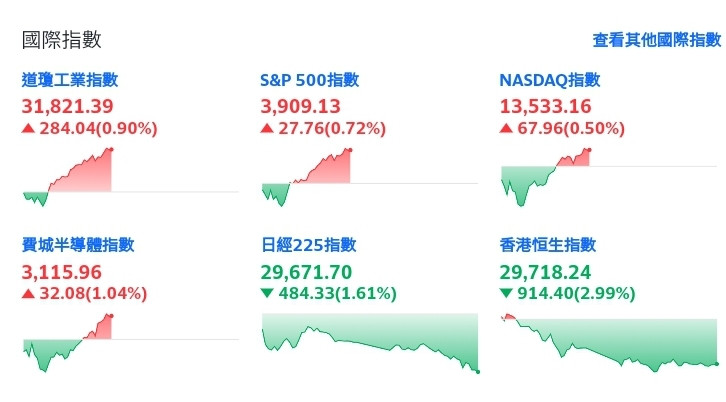Open the S&P 500指數 link
The width and height of the screenshot is (726, 402).
pyautogui.click(x=309, y=80)
